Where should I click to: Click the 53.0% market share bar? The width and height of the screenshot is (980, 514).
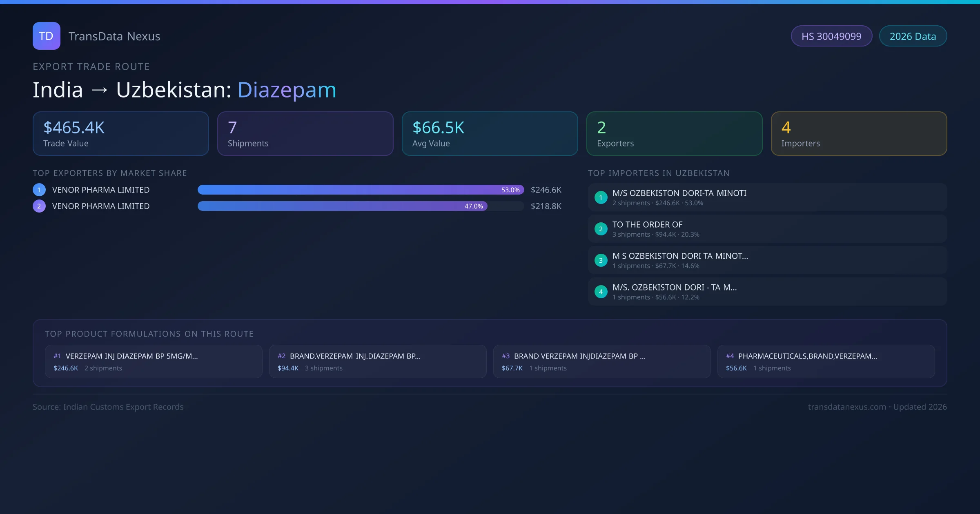click(360, 190)
